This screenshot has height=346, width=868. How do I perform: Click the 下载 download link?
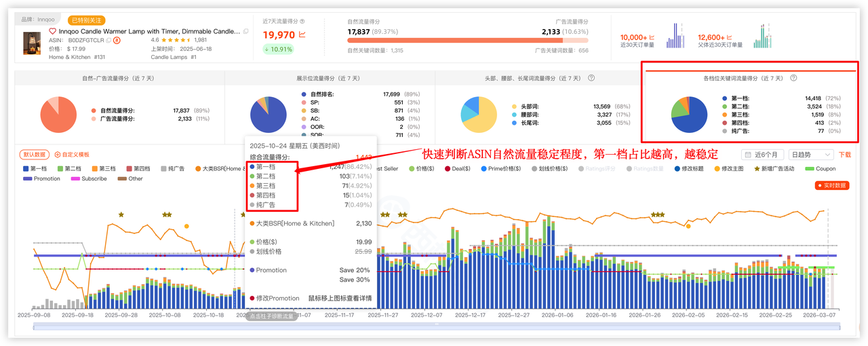844,155
